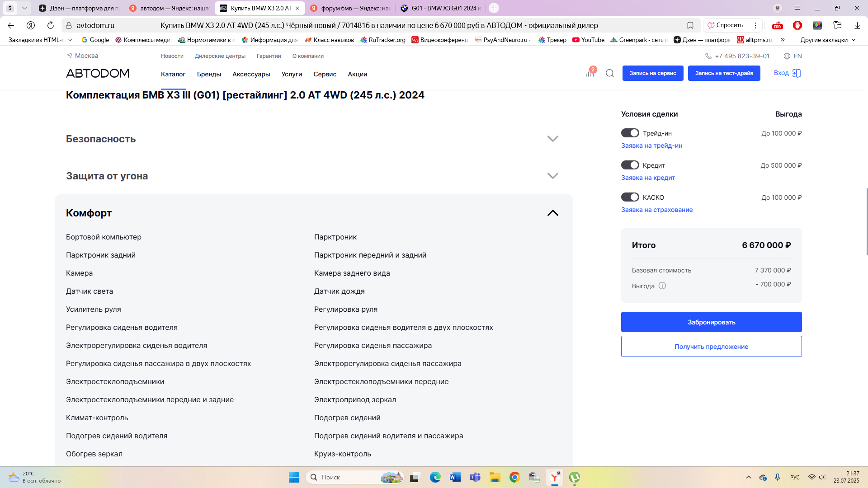Click the Москва location arrow icon
The image size is (868, 488).
point(70,56)
